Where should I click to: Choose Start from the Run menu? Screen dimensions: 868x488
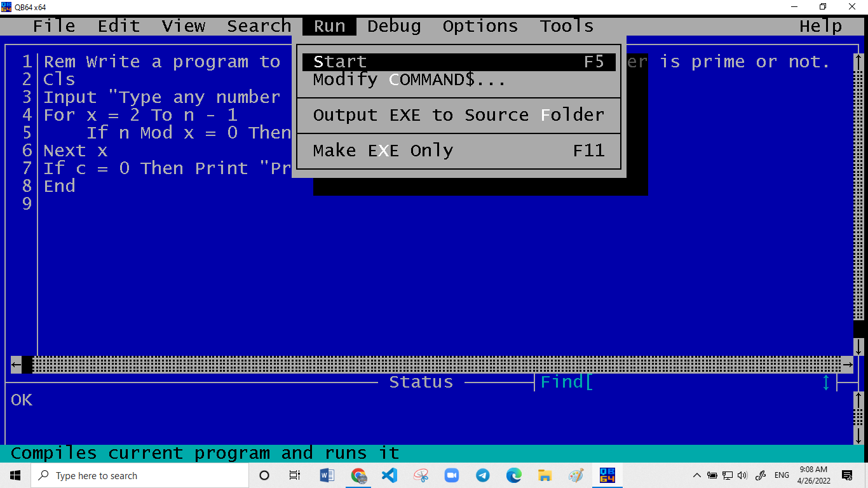coord(459,62)
